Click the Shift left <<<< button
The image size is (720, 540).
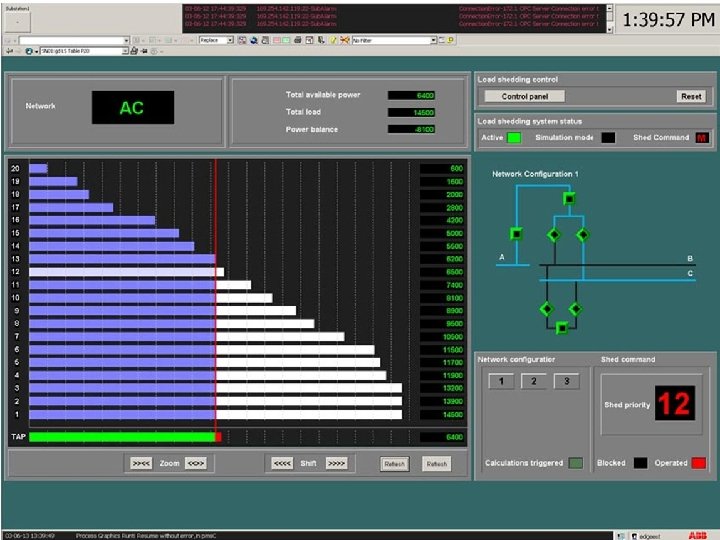[x=282, y=464]
